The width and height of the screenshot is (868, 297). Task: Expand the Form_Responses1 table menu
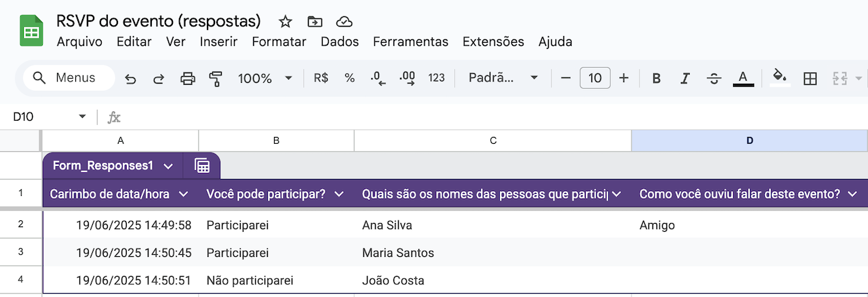(168, 166)
